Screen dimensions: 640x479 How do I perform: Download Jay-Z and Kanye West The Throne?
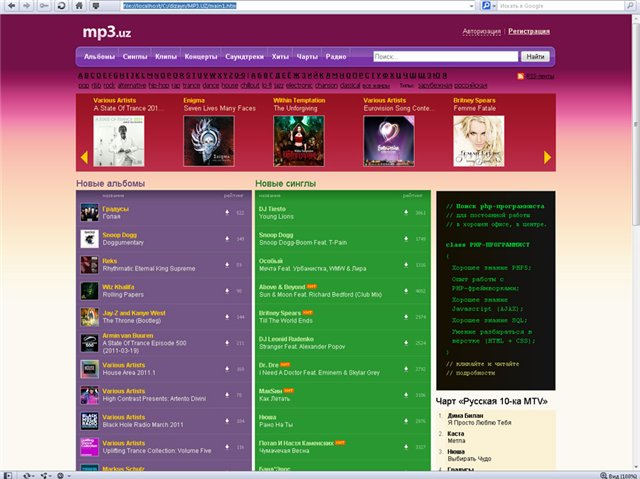coord(227,317)
